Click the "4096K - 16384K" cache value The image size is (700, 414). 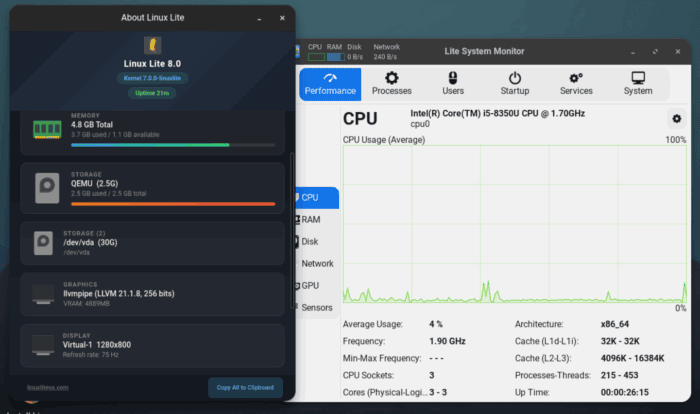tap(632, 358)
